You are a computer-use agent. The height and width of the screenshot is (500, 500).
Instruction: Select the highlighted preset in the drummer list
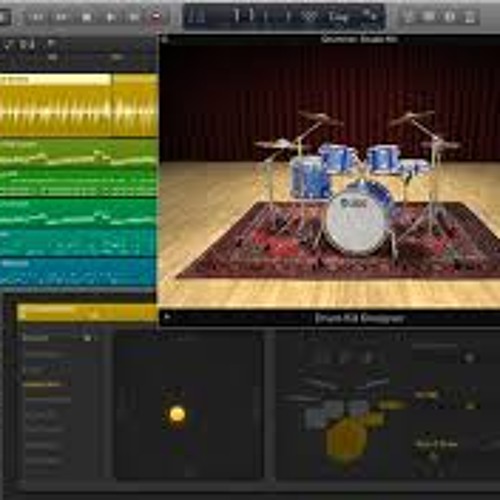point(47,385)
